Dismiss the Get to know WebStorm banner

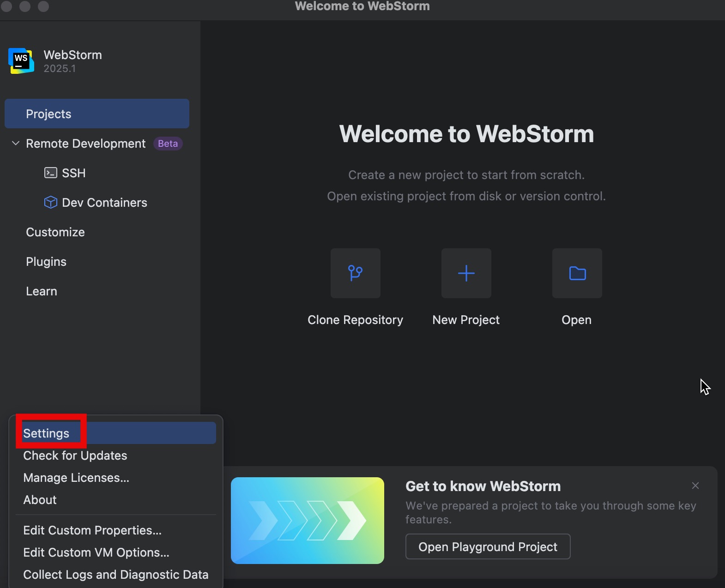[695, 486]
